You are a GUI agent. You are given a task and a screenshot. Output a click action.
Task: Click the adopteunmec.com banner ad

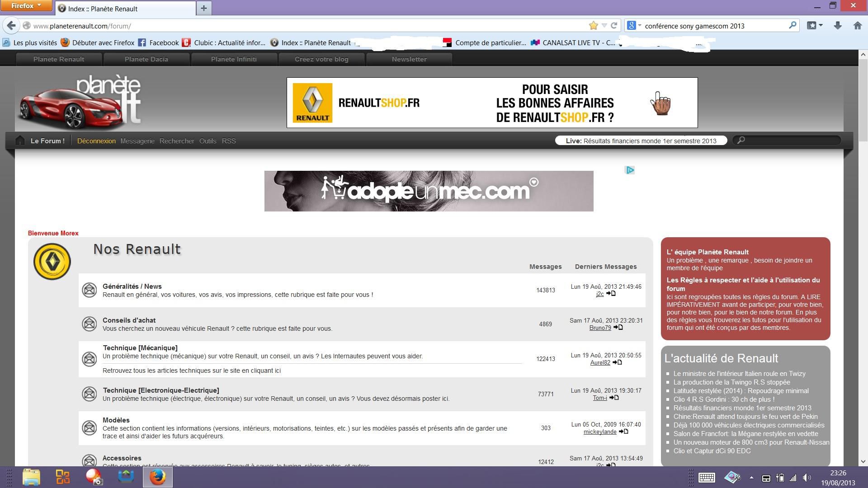point(429,191)
